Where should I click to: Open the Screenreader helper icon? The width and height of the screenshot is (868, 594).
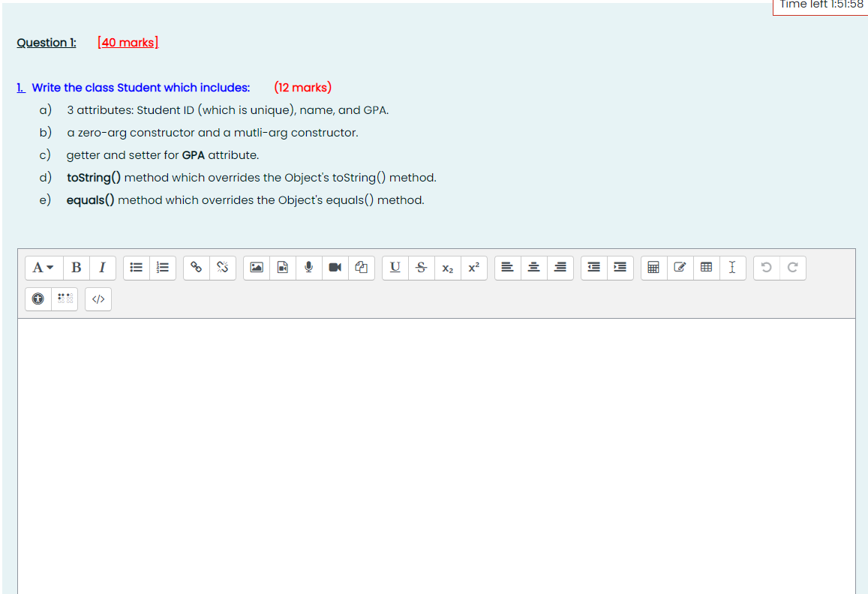tap(65, 298)
